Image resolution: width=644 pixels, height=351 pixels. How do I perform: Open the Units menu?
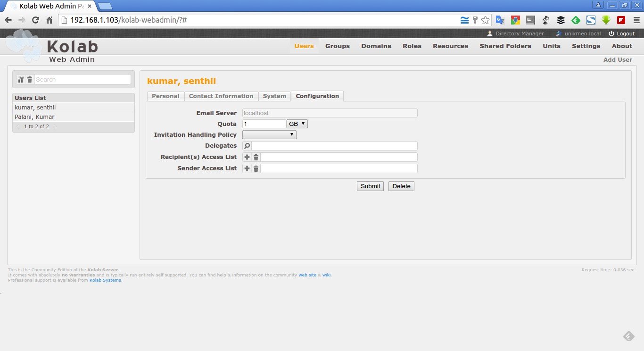(x=552, y=46)
